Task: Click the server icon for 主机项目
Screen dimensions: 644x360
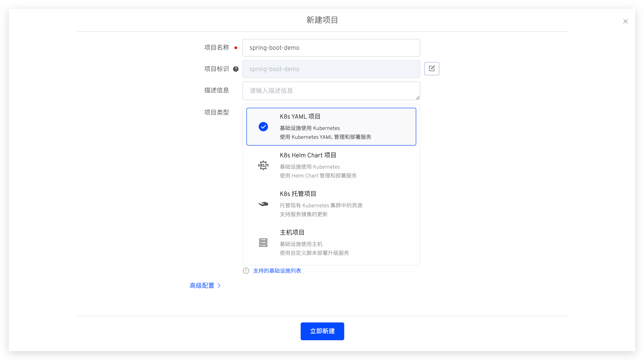Action: point(263,242)
